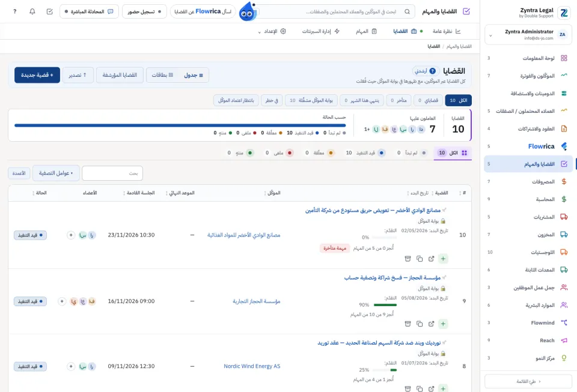577x392 pixels.
Task: Click تصدير export button
Action: pos(78,75)
